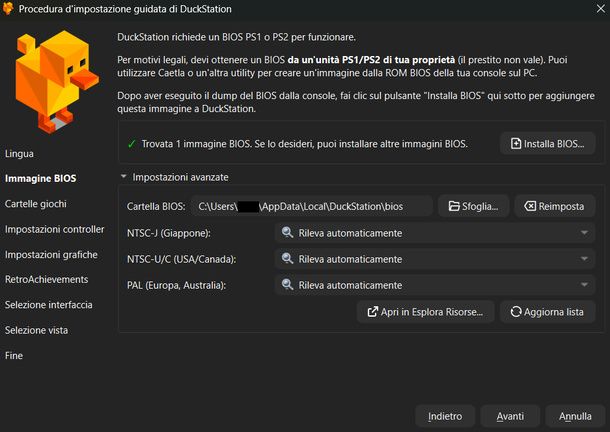Select Cartelle giochi step in sidebar
Screen dimensions: 610x432
35,204
